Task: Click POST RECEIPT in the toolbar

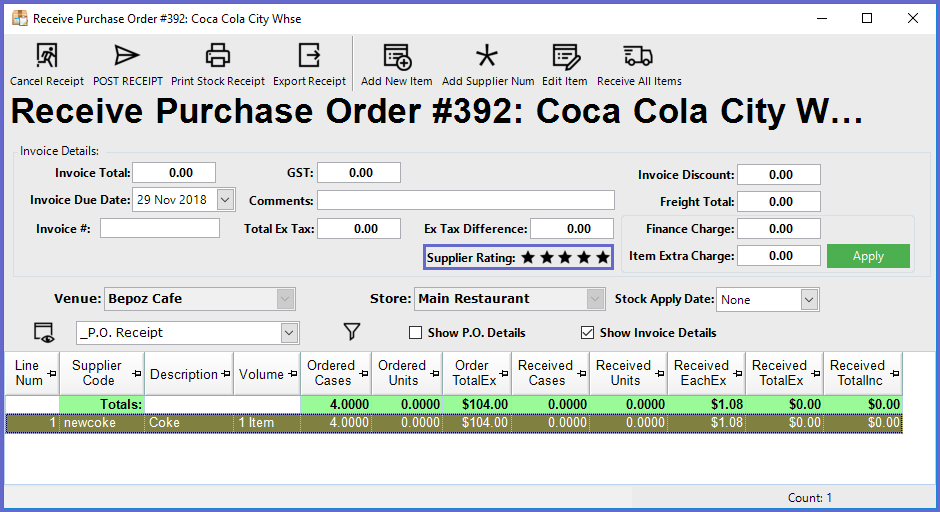Action: (127, 56)
